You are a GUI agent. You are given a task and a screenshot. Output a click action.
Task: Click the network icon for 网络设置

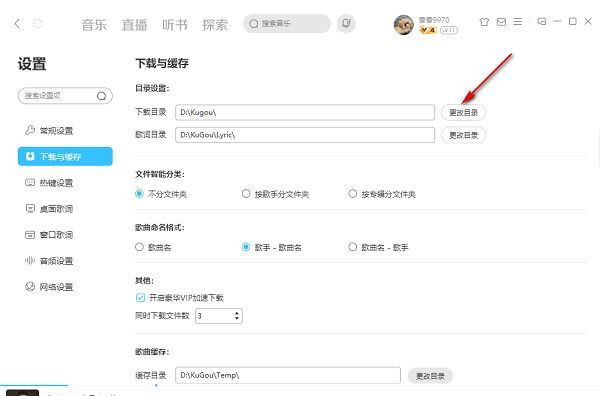pyautogui.click(x=30, y=286)
